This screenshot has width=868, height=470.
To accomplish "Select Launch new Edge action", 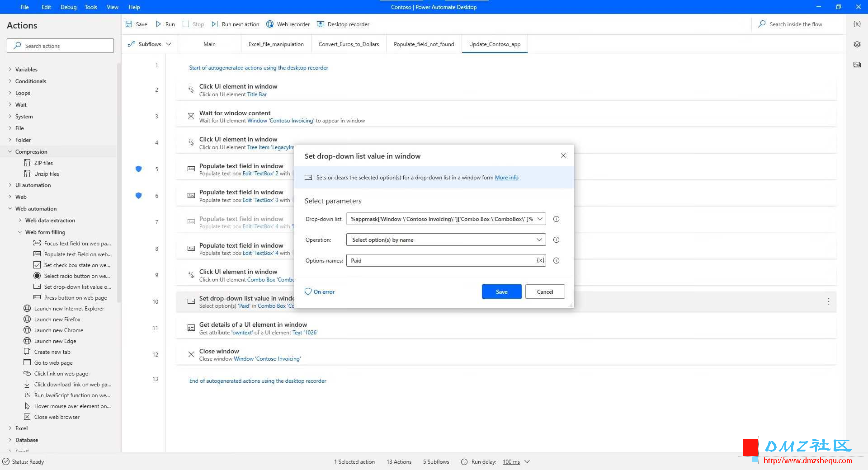I will tap(55, 341).
